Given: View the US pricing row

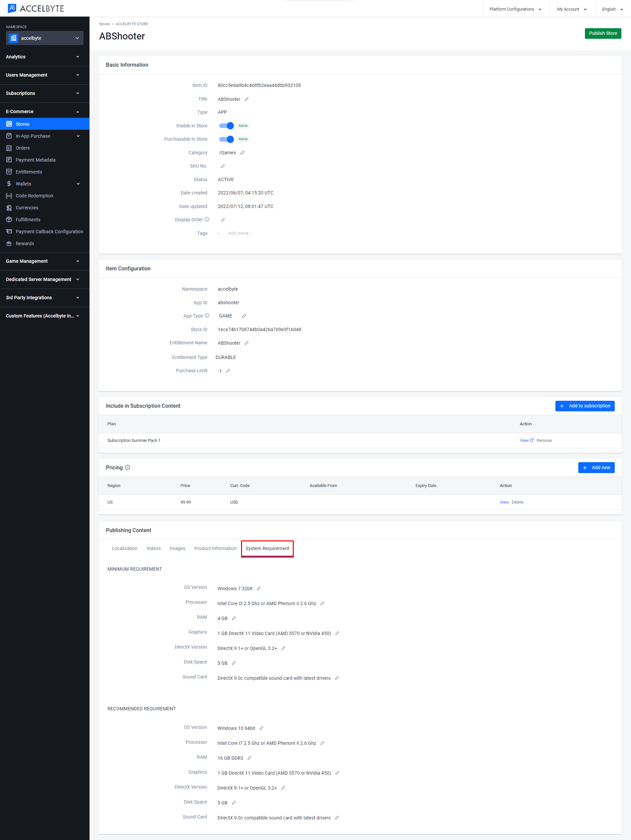Looking at the screenshot, I should pyautogui.click(x=504, y=502).
